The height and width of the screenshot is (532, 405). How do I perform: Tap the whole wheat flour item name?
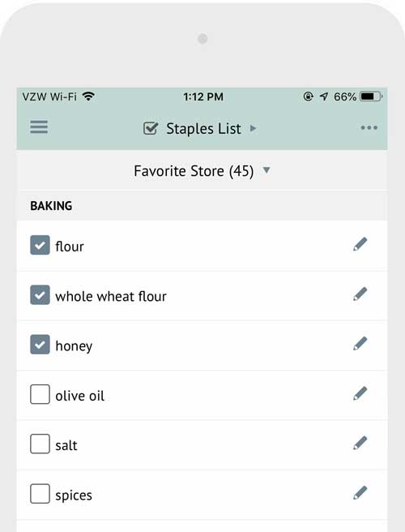click(x=111, y=296)
